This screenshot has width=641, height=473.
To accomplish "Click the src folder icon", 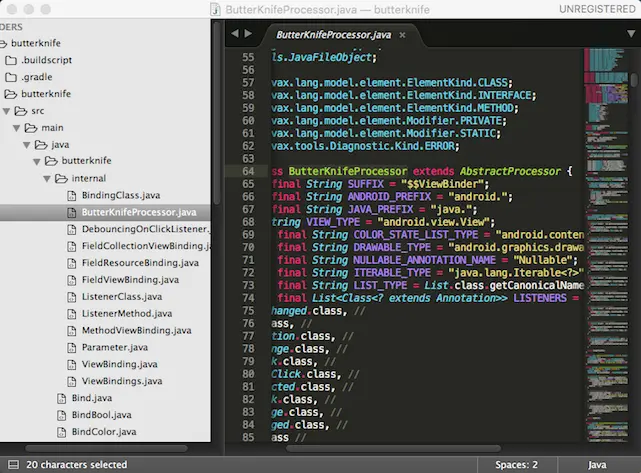I will [x=21, y=111].
